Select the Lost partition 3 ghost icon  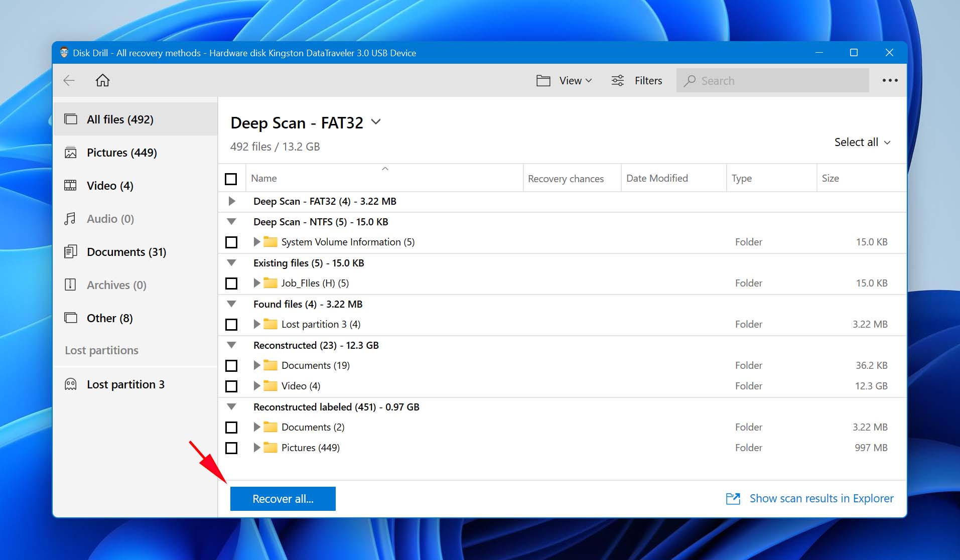[71, 384]
